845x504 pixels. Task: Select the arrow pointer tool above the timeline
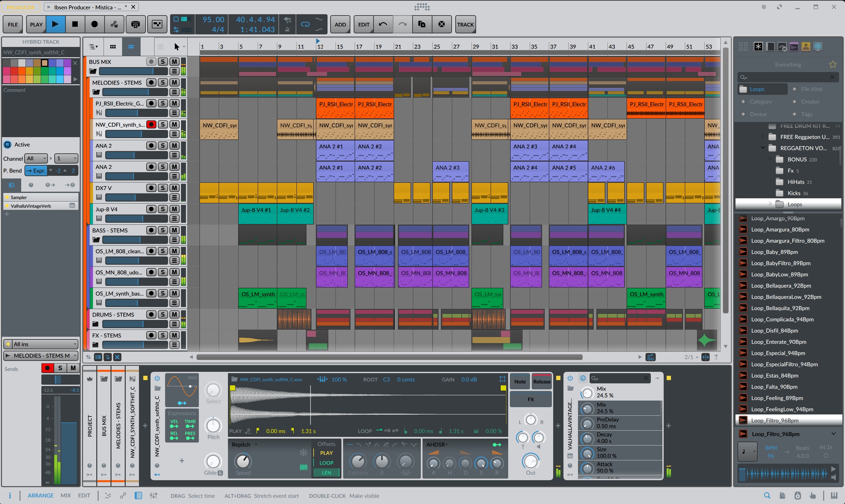pyautogui.click(x=177, y=47)
